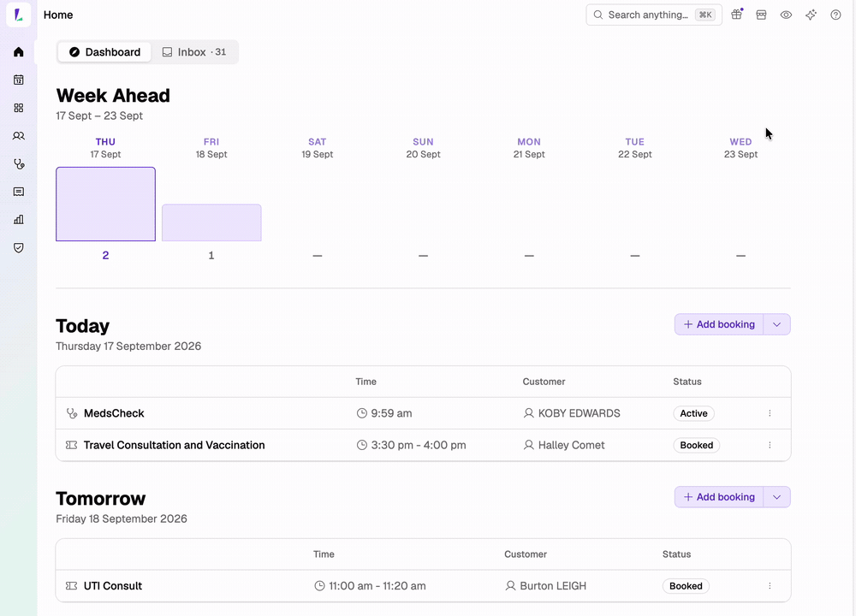
Task: Click the Search anything field
Action: pyautogui.click(x=654, y=15)
